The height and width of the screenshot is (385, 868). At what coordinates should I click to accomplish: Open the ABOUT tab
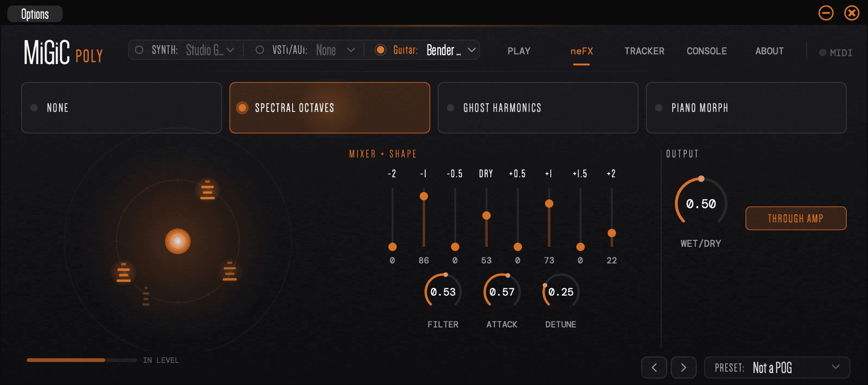click(769, 51)
